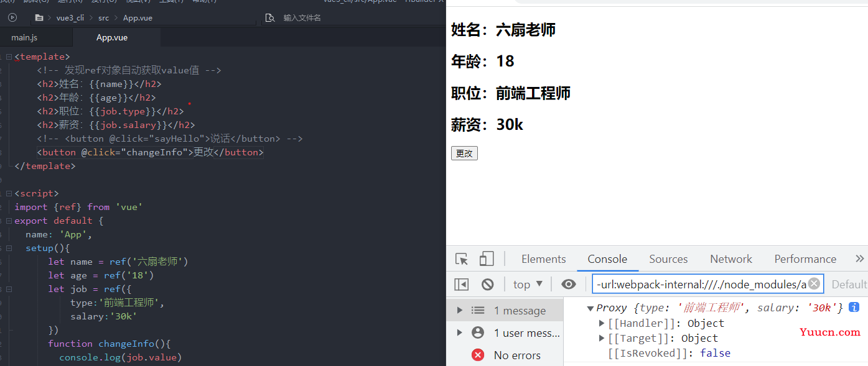868x366 pixels.
Task: Click the function changeInfo(){ line
Action: tap(110, 344)
